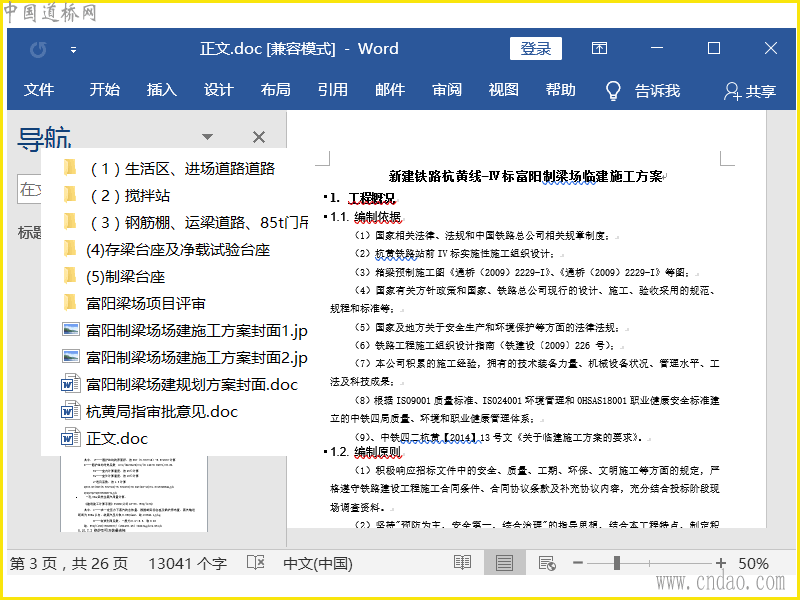Click the repeat/redo icon in the title bar
Image resolution: width=800 pixels, height=600 pixels.
[x=39, y=49]
